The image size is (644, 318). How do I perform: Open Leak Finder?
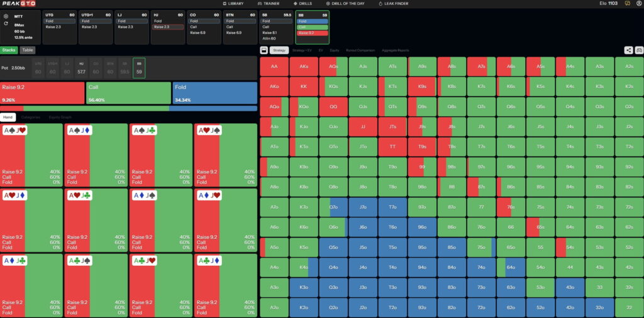pyautogui.click(x=393, y=4)
